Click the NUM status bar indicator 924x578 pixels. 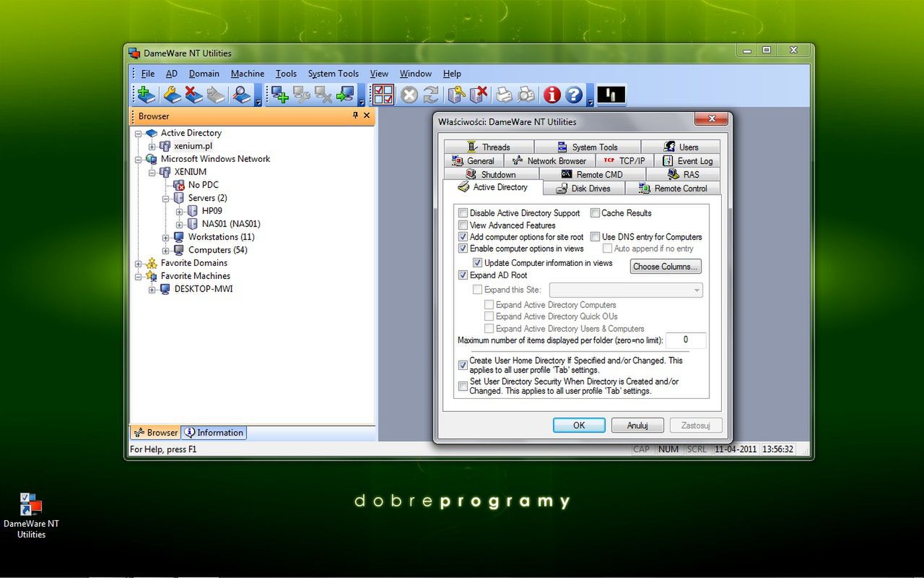coord(668,449)
